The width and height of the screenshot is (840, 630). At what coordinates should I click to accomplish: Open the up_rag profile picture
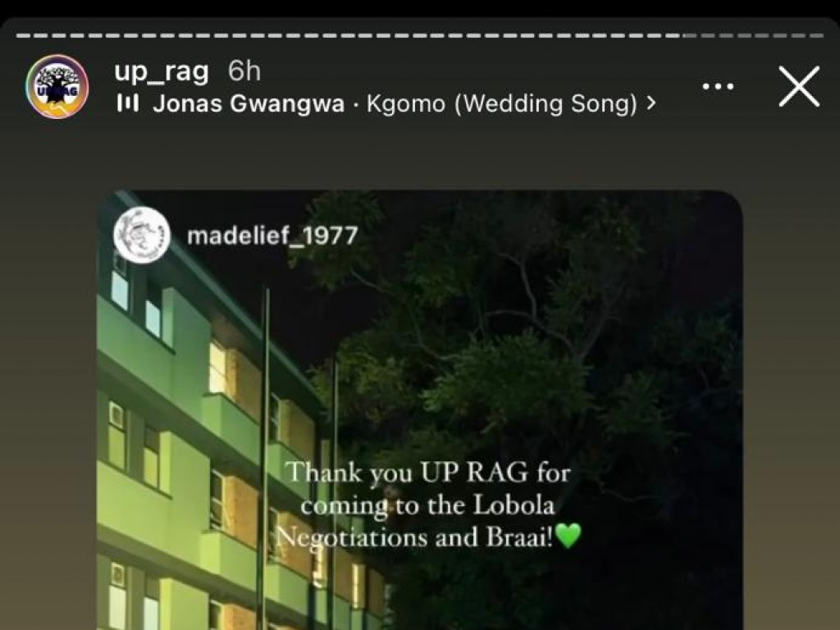57,86
